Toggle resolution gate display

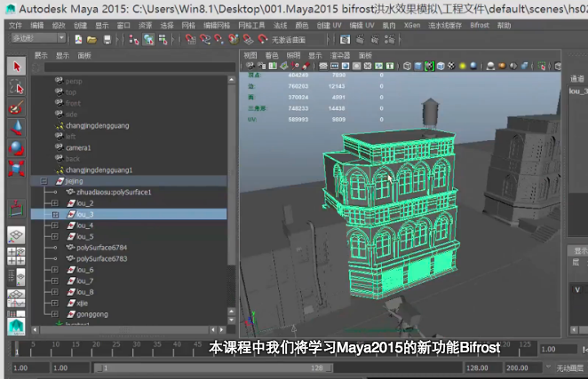point(346,66)
